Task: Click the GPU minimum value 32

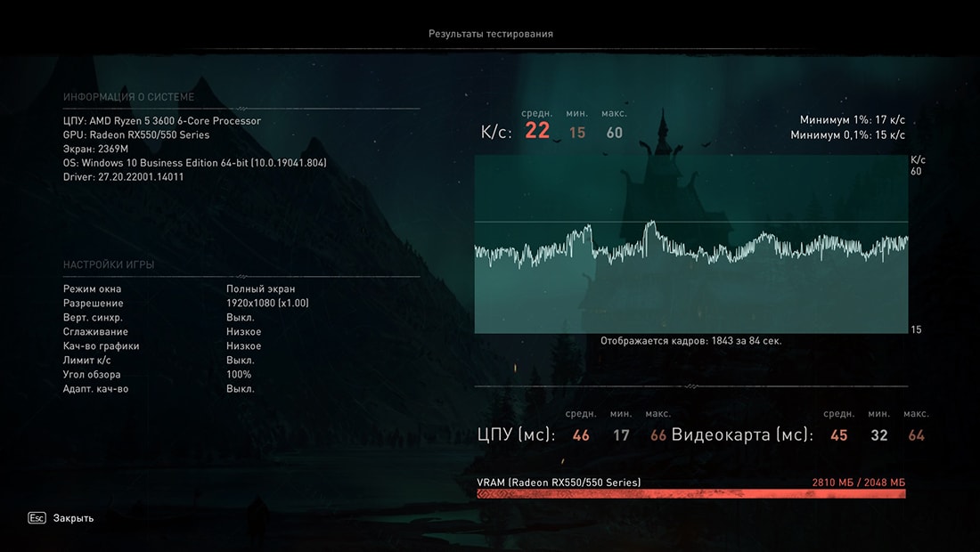Action: coord(878,435)
